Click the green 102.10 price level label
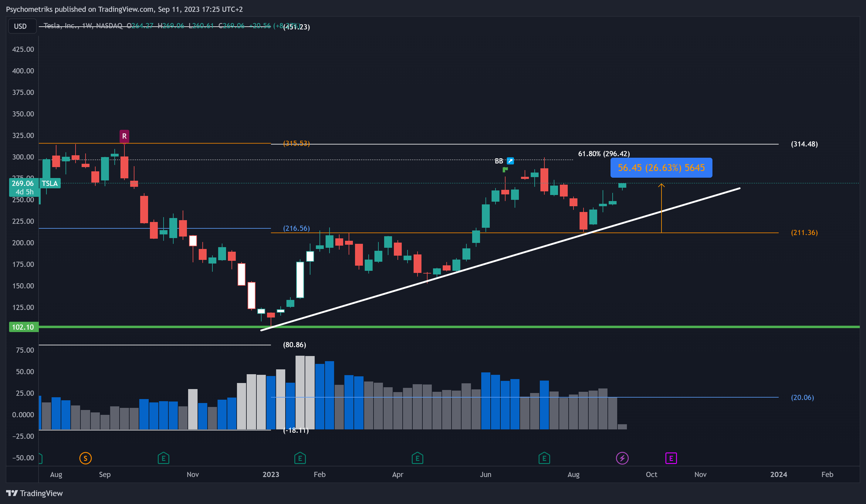The width and height of the screenshot is (866, 504). 23,327
